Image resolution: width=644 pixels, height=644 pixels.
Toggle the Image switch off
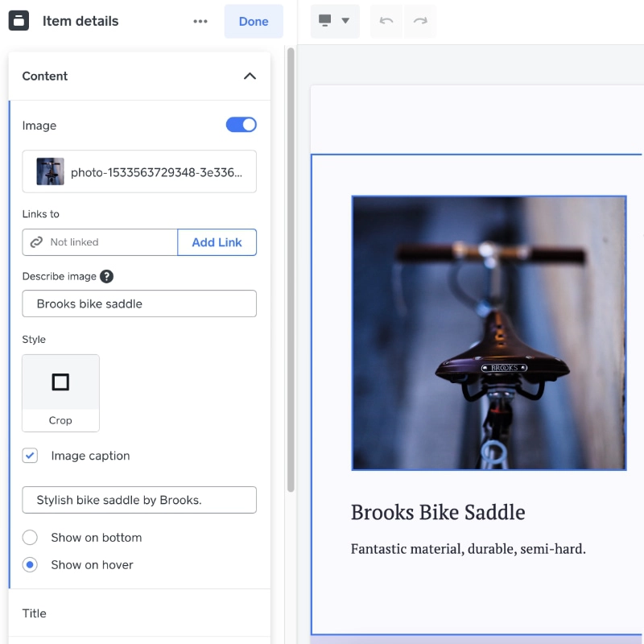point(241,125)
